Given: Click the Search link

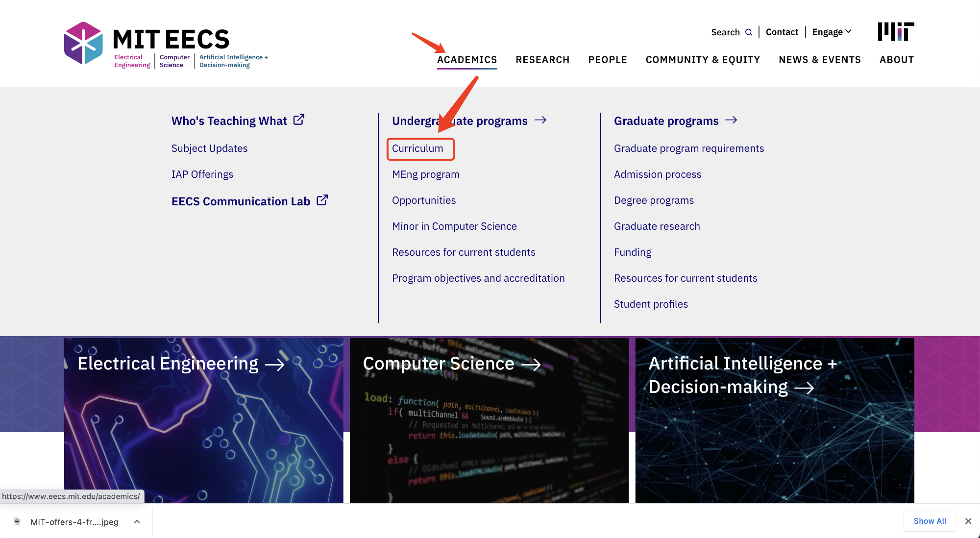Looking at the screenshot, I should (726, 32).
